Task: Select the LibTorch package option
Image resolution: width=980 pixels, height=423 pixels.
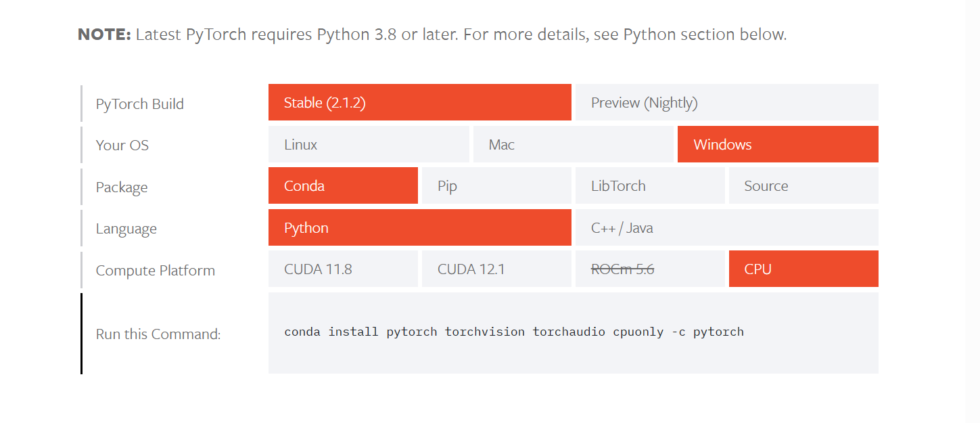Action: (650, 185)
